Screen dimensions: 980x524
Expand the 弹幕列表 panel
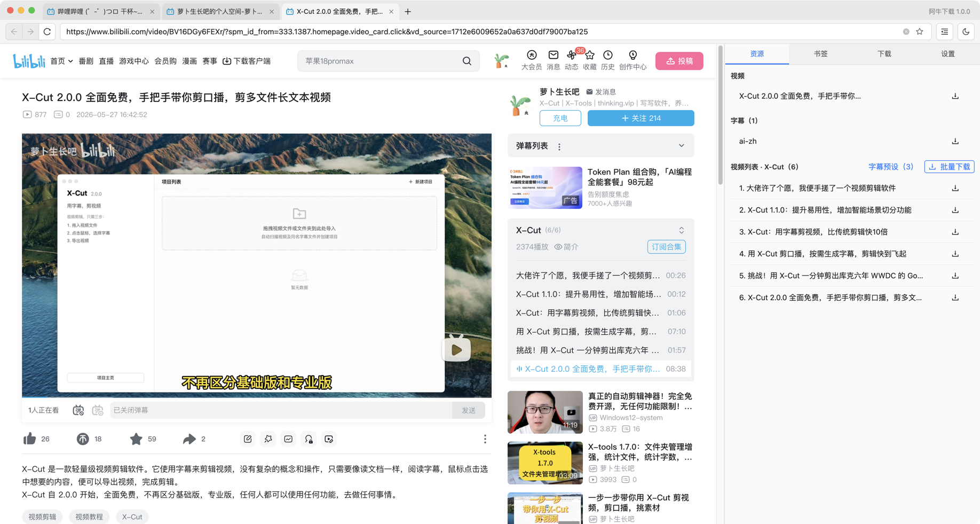[x=682, y=146]
